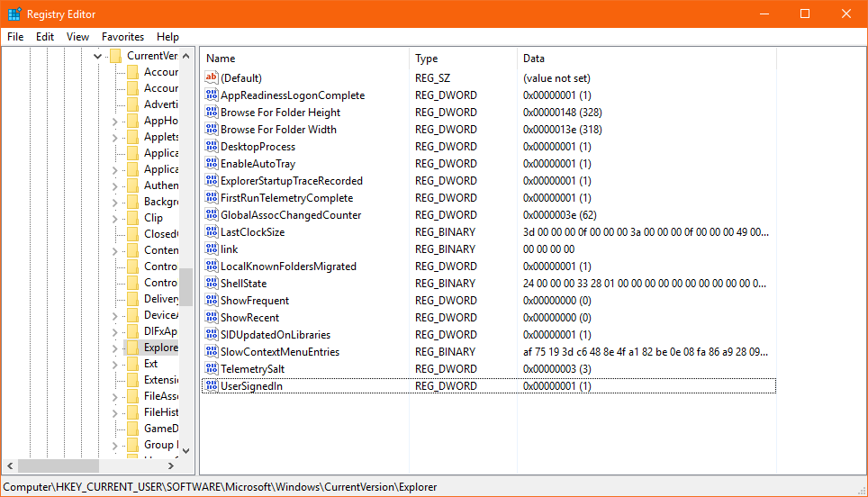Screen dimensions: 868x497
Task: Click the link binary value icon
Action: click(x=211, y=249)
